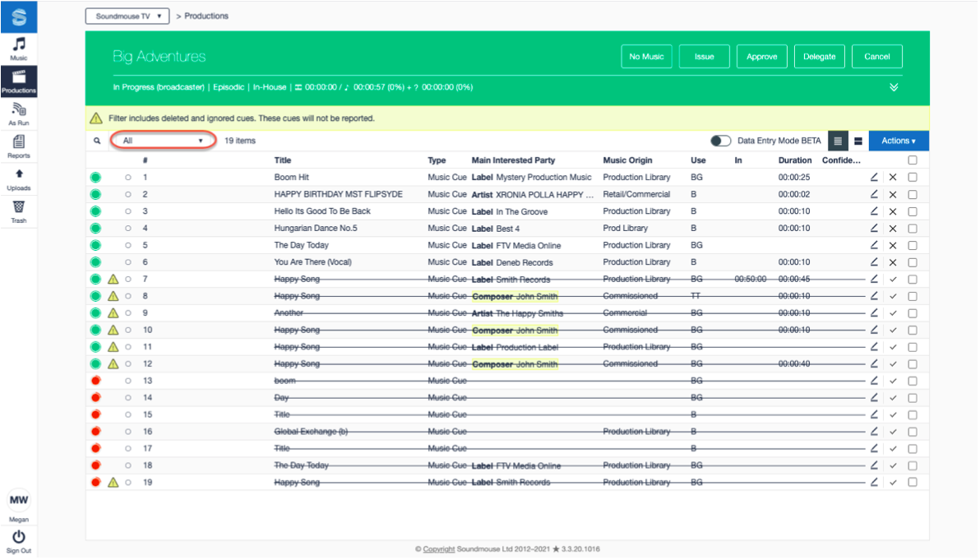This screenshot has height=560, width=980.
Task: Expand the Big Adventures header details chevron
Action: tap(894, 87)
